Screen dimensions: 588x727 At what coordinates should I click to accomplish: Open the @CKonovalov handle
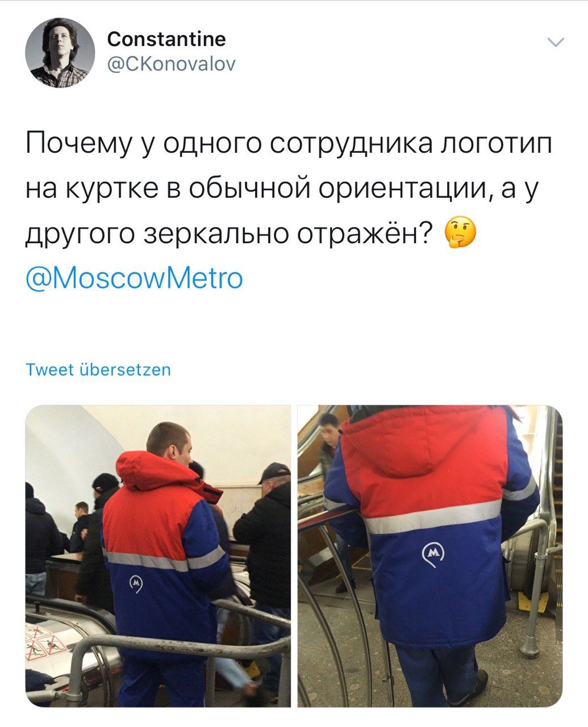click(x=171, y=64)
